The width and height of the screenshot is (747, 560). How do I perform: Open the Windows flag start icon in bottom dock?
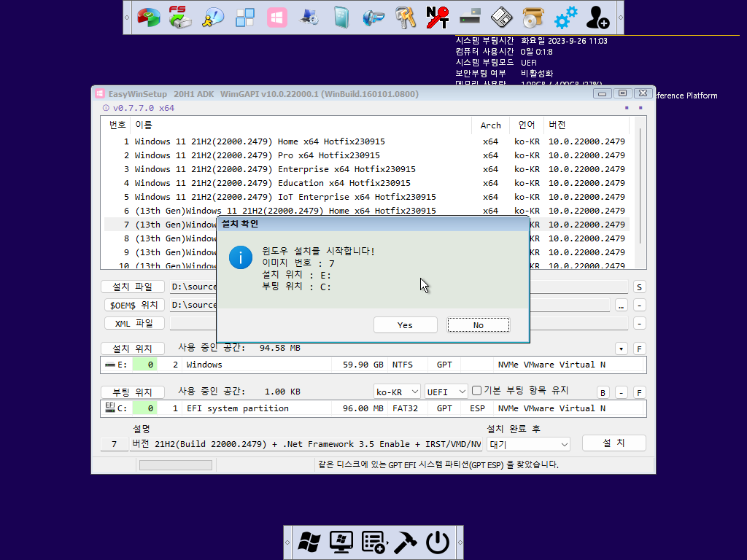click(x=309, y=542)
